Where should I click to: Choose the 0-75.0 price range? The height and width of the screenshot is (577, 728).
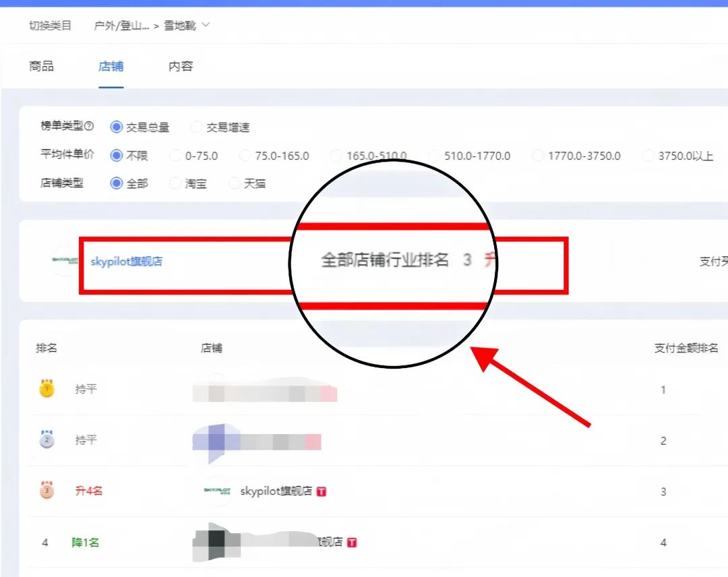click(x=175, y=155)
